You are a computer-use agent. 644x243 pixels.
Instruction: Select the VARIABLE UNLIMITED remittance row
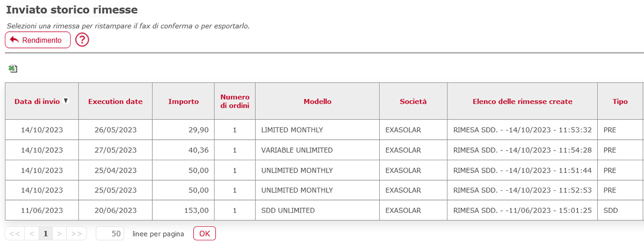[x=324, y=150]
